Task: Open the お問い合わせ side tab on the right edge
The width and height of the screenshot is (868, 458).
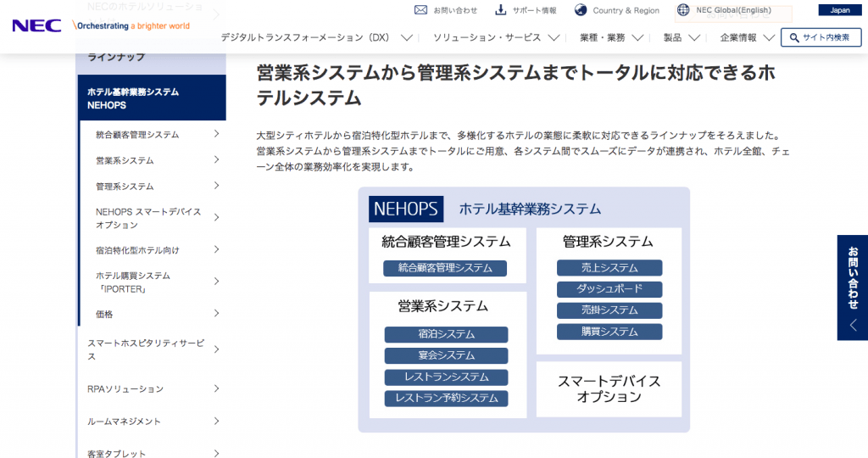Action: (853, 288)
